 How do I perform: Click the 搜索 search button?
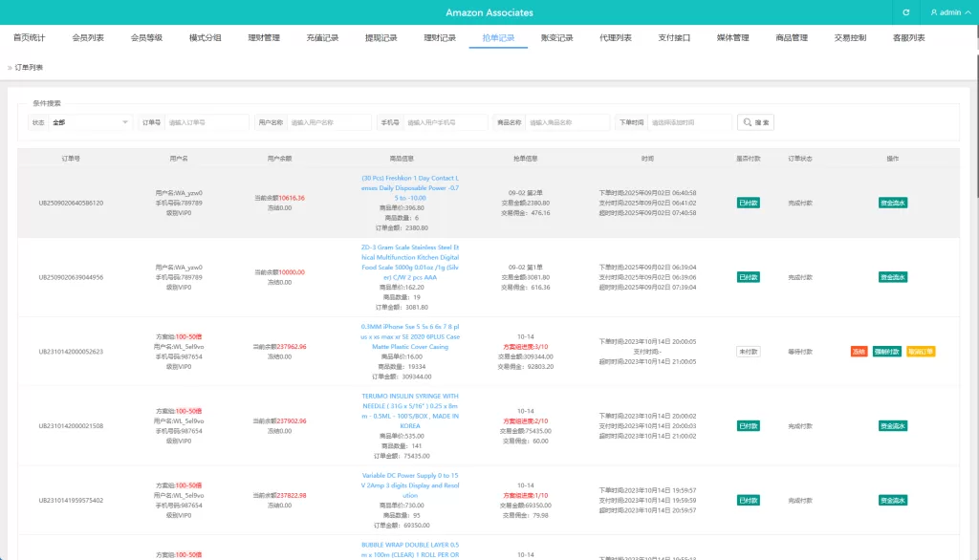click(755, 122)
